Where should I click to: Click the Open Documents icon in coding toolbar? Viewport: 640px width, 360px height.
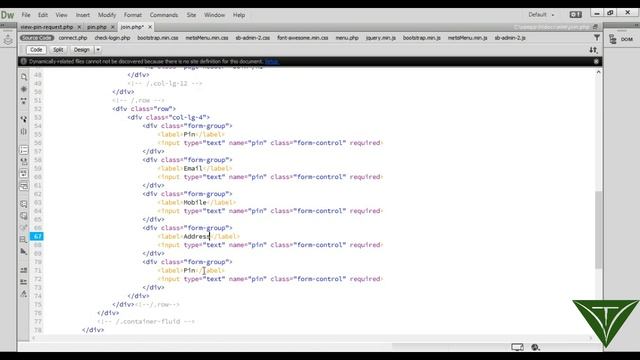pos(24,77)
